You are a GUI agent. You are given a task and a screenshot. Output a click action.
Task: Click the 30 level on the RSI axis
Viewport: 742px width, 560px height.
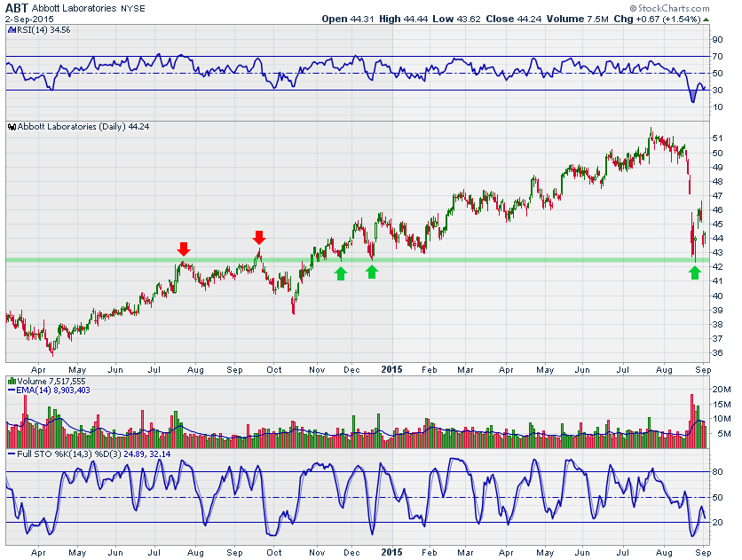[x=717, y=91]
